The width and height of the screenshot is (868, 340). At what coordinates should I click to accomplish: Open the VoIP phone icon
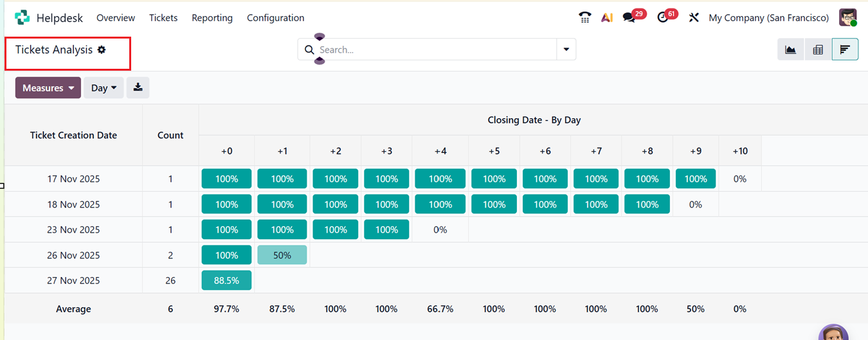pos(584,17)
